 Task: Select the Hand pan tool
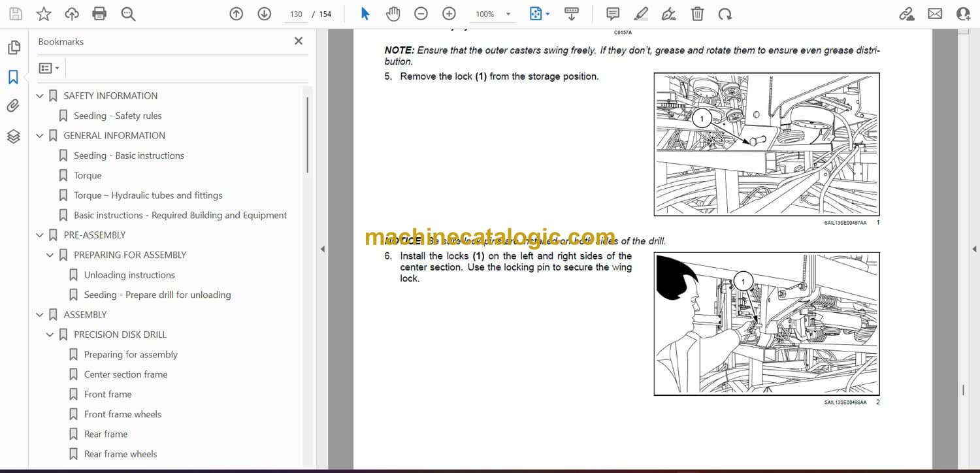[393, 14]
